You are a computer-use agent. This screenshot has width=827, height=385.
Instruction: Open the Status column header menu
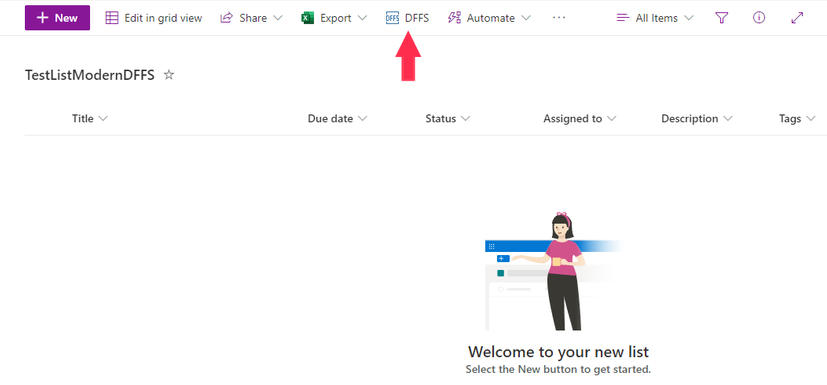(x=447, y=119)
